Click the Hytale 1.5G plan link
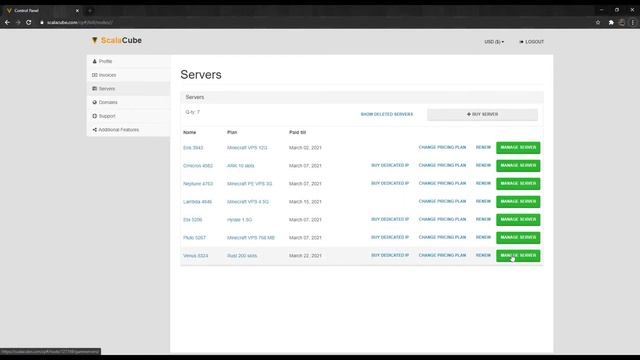This screenshot has width=640, height=360. (x=240, y=220)
